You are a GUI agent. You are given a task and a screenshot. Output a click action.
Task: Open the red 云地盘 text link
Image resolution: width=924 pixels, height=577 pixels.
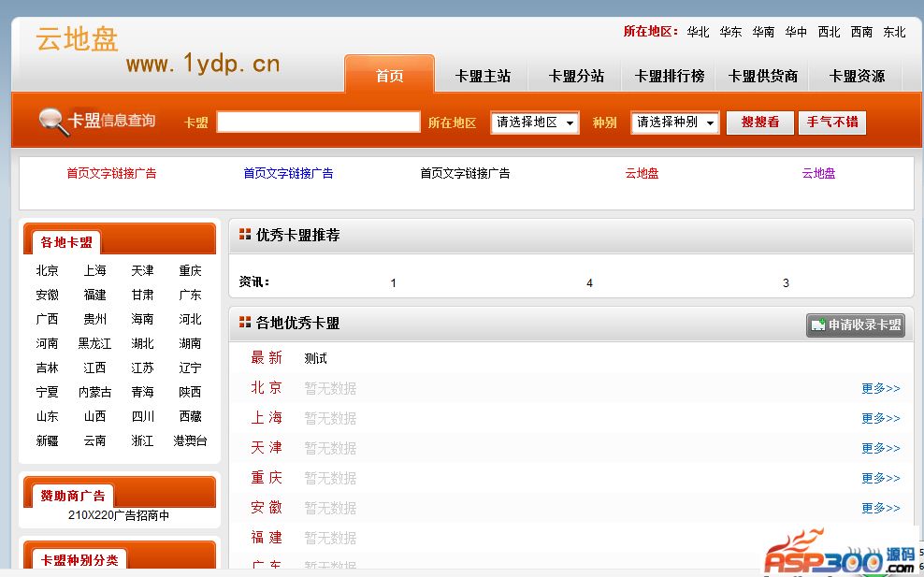pos(642,173)
